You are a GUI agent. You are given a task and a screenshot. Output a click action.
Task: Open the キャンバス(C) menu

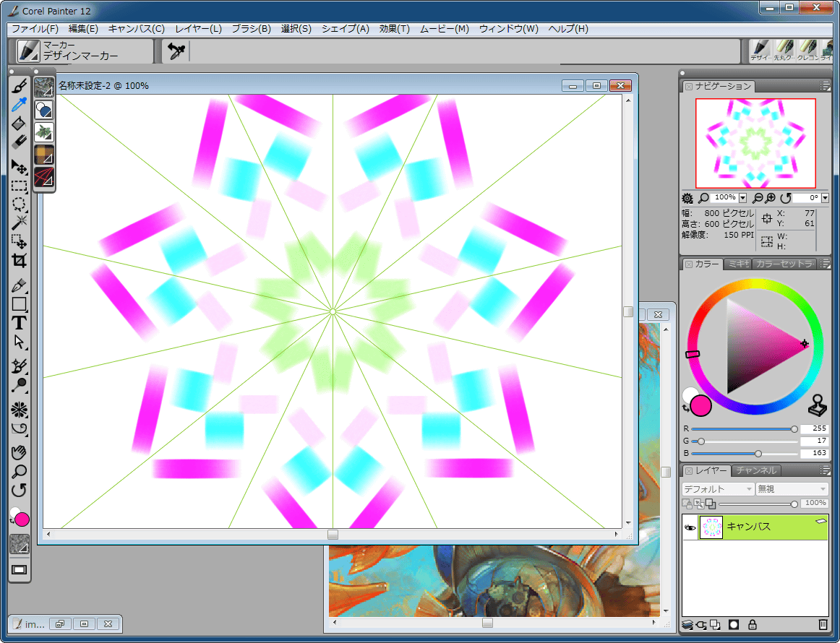click(x=136, y=29)
